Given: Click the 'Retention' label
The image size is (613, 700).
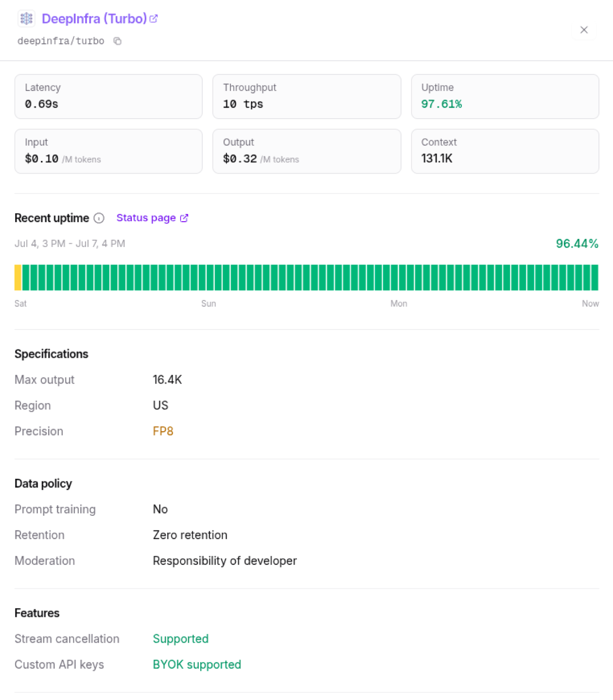Looking at the screenshot, I should [x=39, y=535].
